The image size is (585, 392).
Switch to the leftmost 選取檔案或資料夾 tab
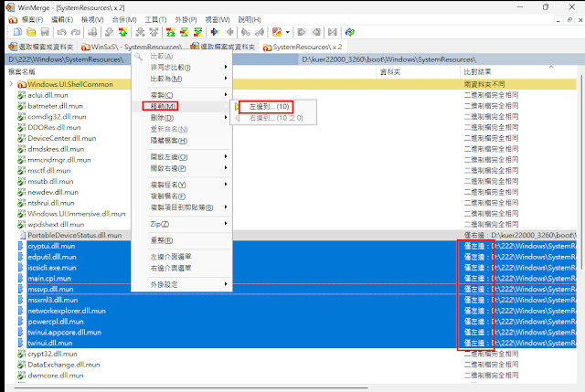(x=41, y=47)
